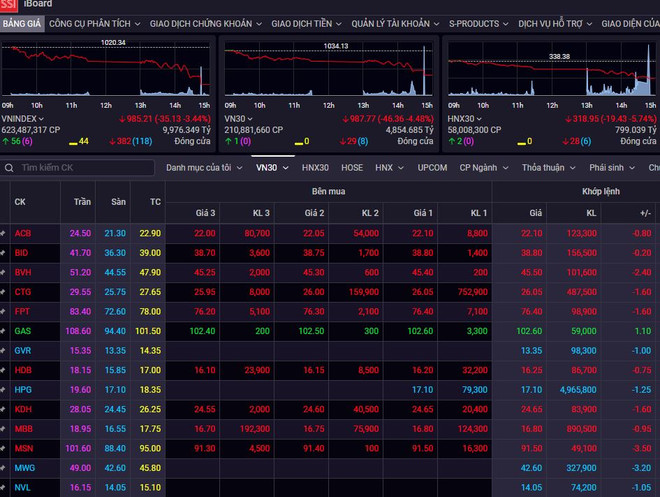Expand the Thỏa thuận dropdown
This screenshot has height=497, width=660.
[x=549, y=168]
